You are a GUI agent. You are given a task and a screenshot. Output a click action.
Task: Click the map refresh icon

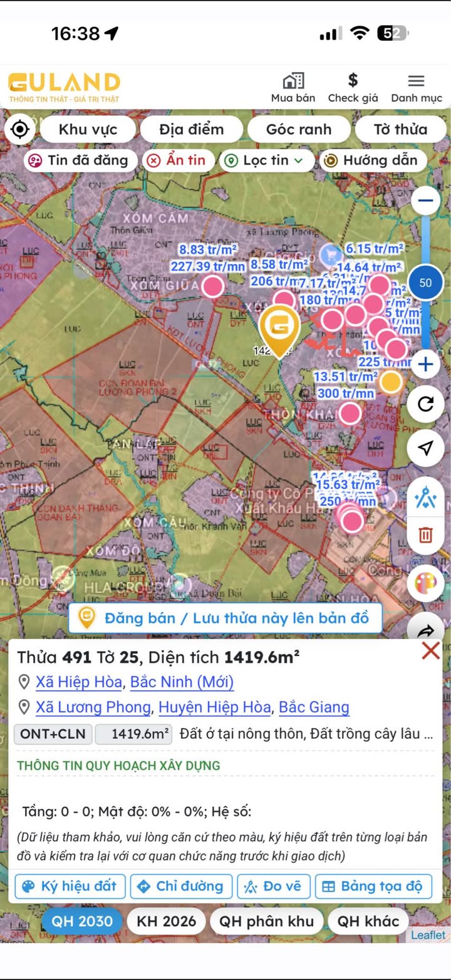tap(425, 404)
